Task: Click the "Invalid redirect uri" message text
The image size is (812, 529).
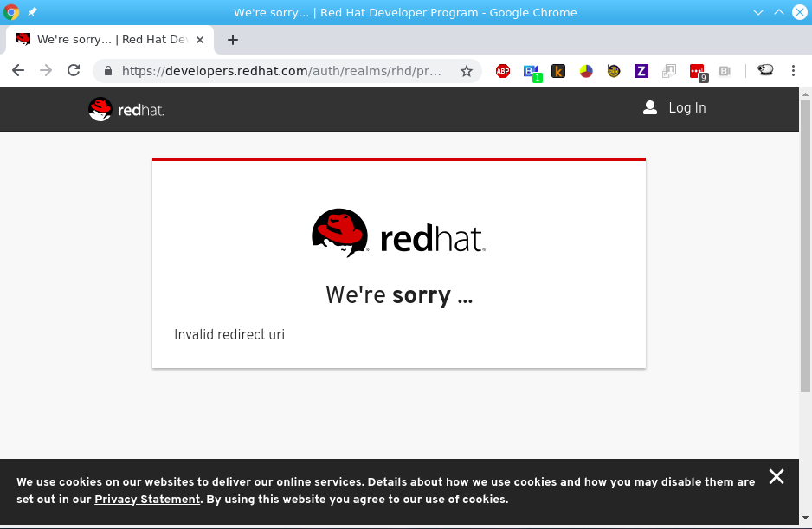Action: (x=229, y=335)
